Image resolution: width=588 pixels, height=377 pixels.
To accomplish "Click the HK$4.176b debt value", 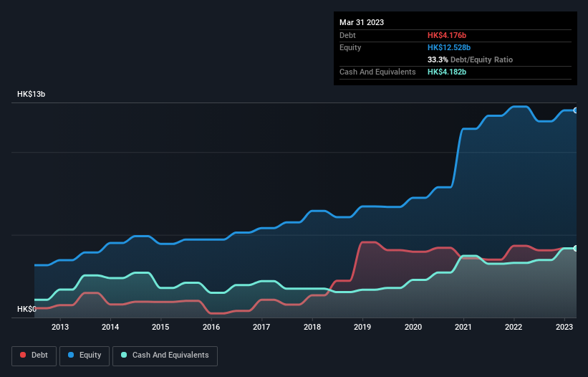I will tap(447, 35).
